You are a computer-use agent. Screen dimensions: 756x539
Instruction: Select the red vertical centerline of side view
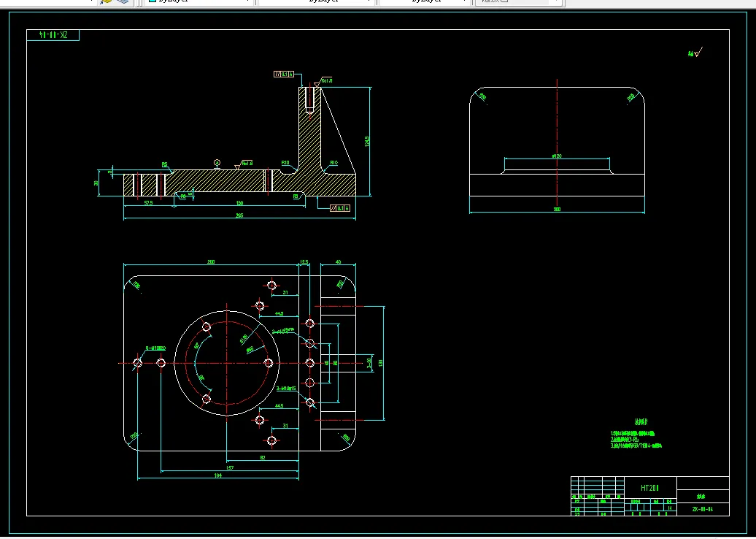[557, 143]
